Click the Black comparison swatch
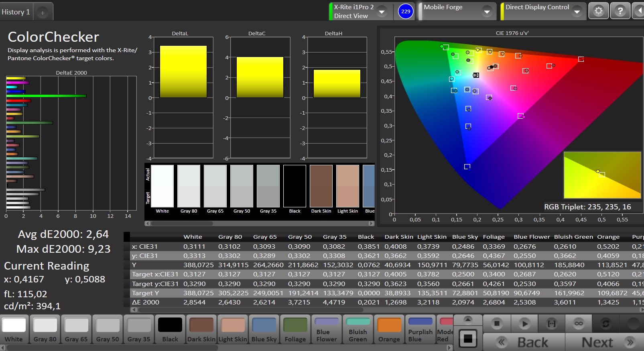644x351 pixels. tap(295, 186)
